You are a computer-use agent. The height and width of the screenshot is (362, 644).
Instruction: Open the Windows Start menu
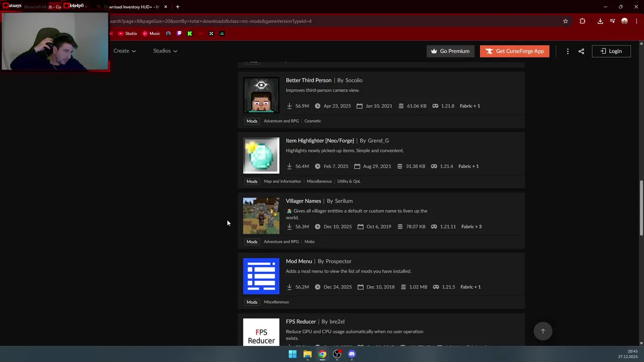[x=292, y=354]
